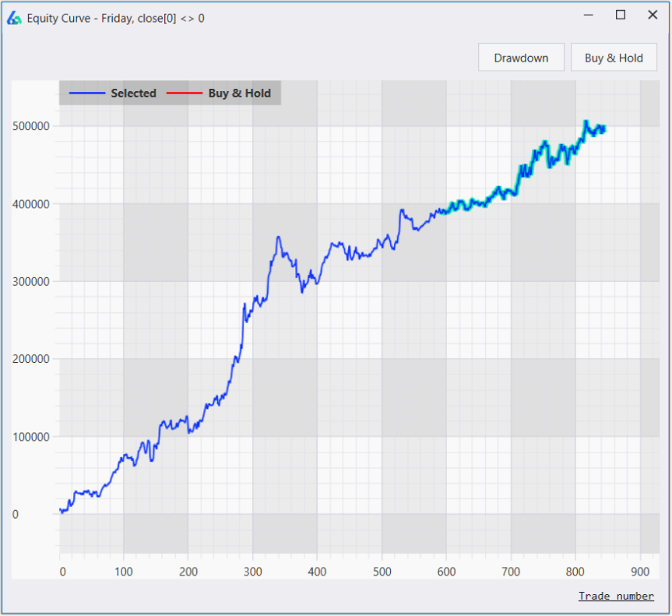Click the 500000 label on the vertical axis
Viewport: 672px width, 616px height.
(x=33, y=125)
